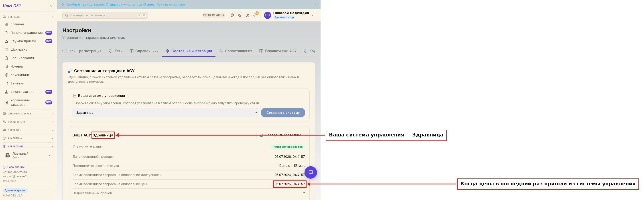Switch to the Онлайн-регистрация tab
Viewport: 644px width, 200px height.
pyautogui.click(x=83, y=51)
